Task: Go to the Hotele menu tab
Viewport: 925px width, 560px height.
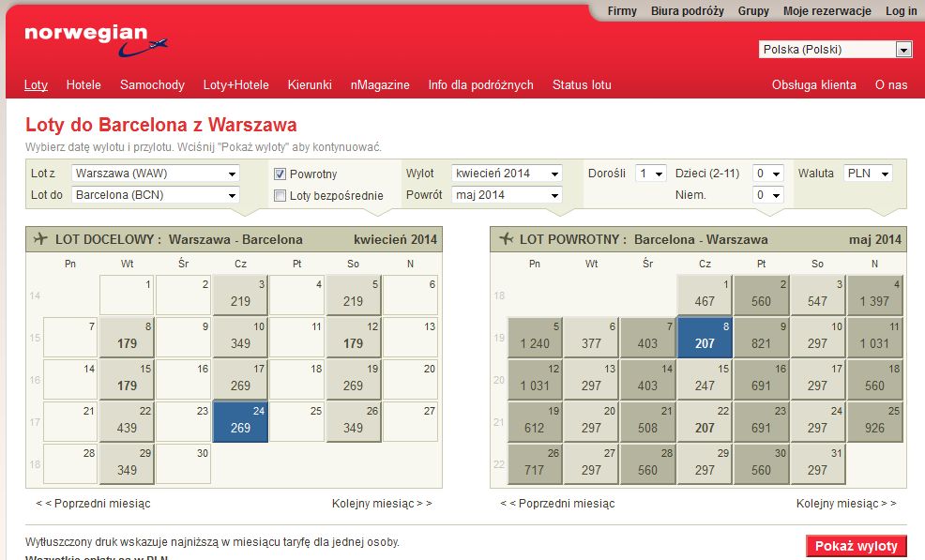Action: pos(83,85)
